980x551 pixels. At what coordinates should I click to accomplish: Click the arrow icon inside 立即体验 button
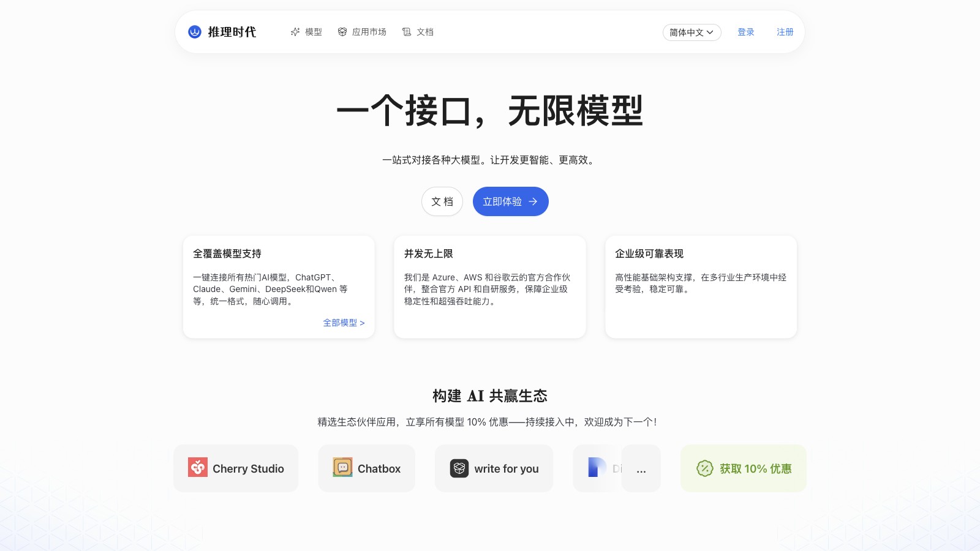(532, 201)
